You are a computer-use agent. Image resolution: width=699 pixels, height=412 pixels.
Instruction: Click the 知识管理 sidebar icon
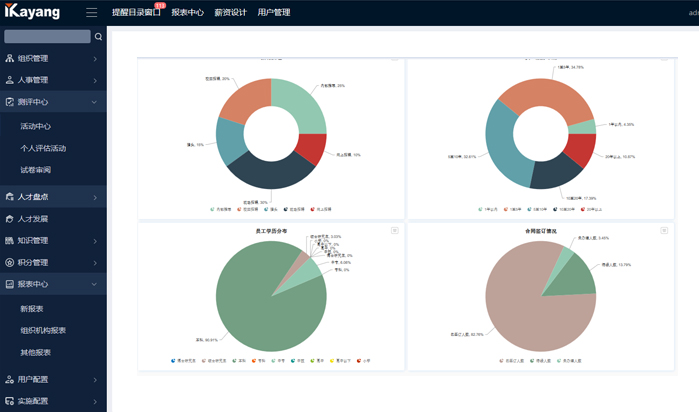pyautogui.click(x=10, y=240)
